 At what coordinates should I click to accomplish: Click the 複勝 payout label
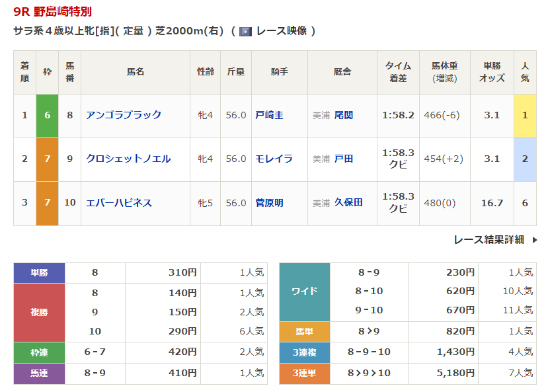click(39, 312)
